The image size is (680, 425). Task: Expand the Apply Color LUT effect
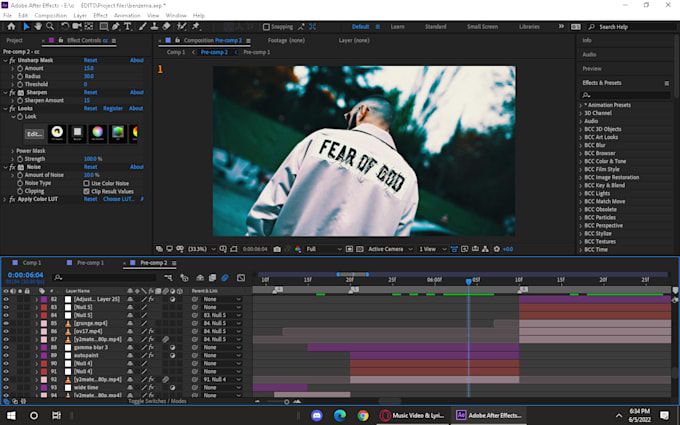[x=5, y=199]
